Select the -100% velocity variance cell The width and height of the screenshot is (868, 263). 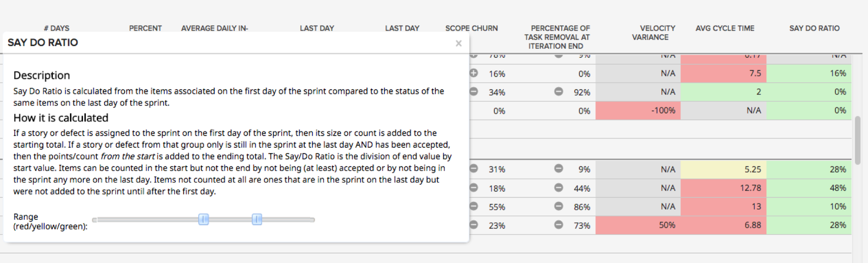pos(638,110)
